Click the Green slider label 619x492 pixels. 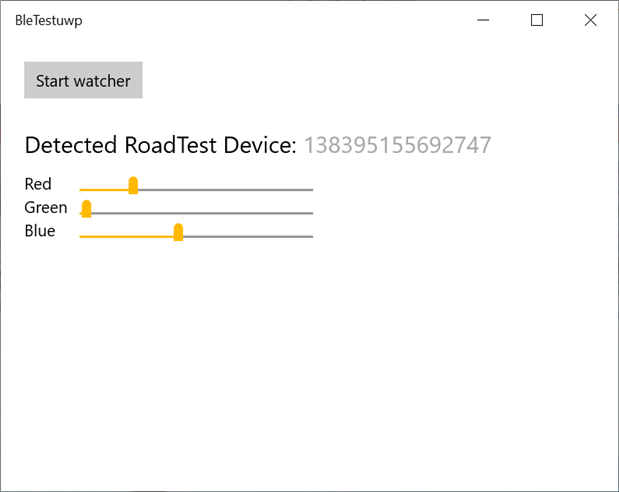(x=46, y=208)
